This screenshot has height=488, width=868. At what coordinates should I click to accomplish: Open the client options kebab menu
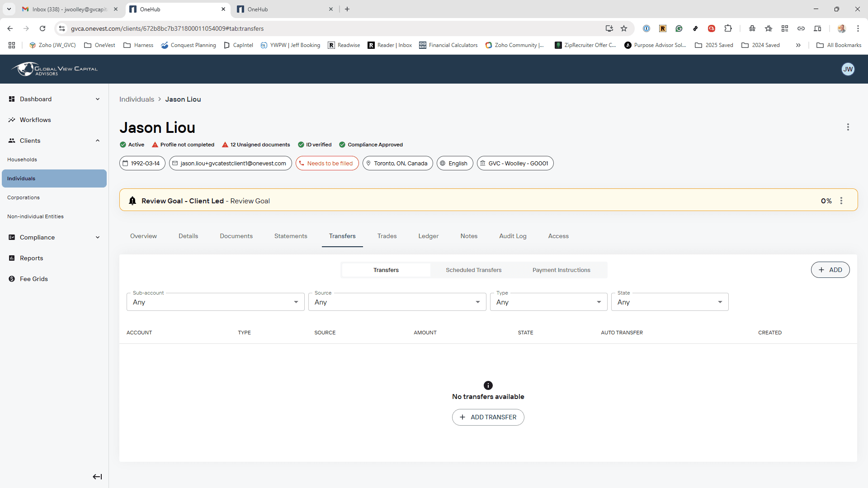(848, 127)
